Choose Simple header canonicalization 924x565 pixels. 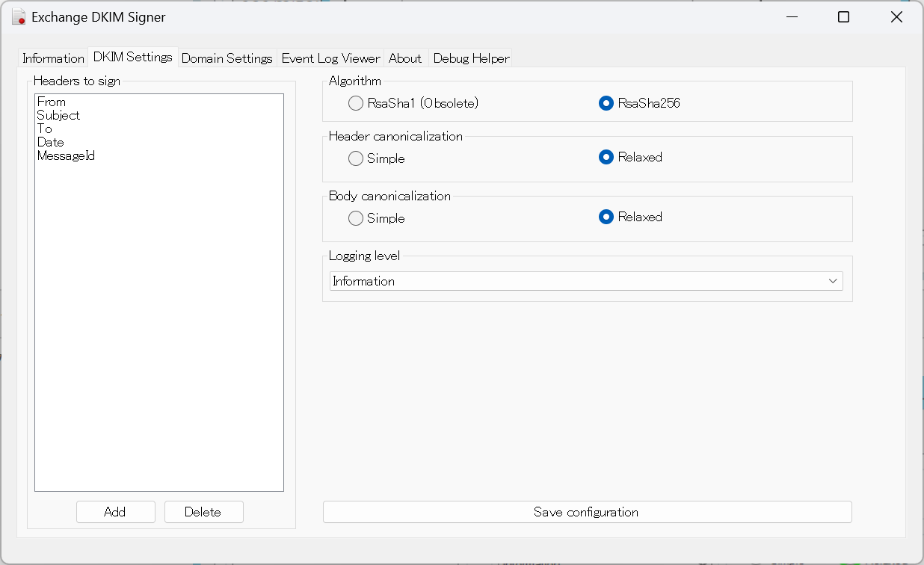377,158
